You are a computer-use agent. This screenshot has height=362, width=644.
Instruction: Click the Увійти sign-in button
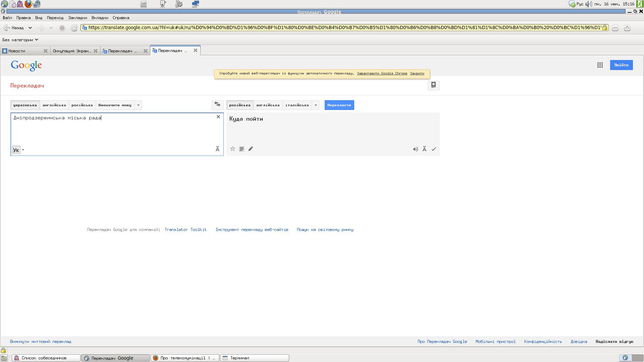(621, 65)
